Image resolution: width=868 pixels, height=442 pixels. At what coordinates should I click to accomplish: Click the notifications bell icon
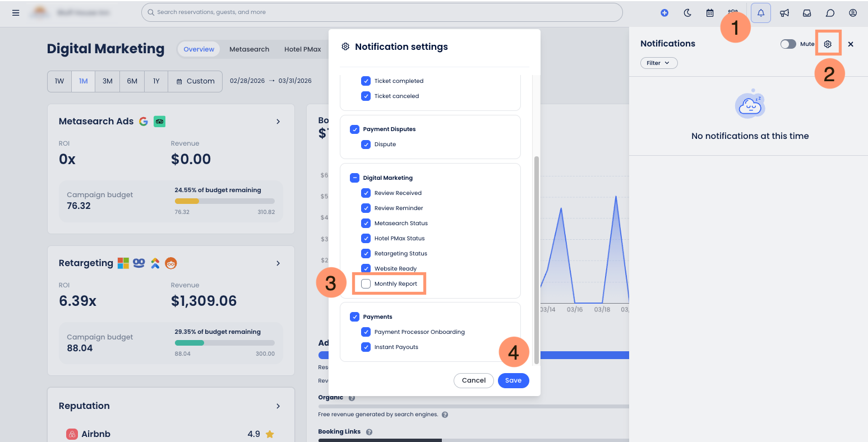pyautogui.click(x=760, y=13)
